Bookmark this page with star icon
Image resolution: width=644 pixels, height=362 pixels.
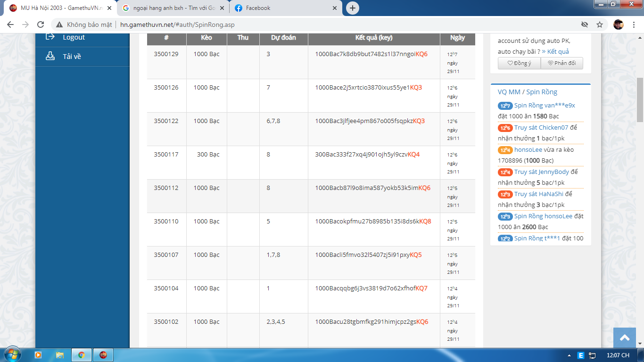[600, 25]
